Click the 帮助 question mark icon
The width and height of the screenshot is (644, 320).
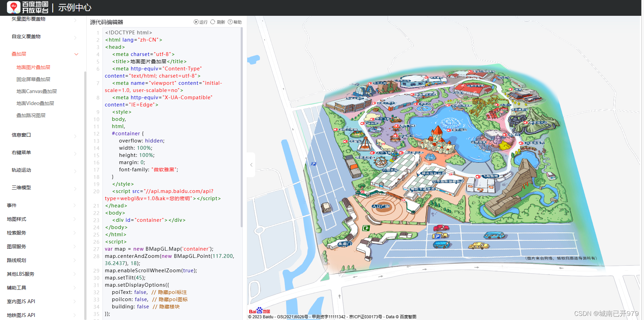click(230, 22)
